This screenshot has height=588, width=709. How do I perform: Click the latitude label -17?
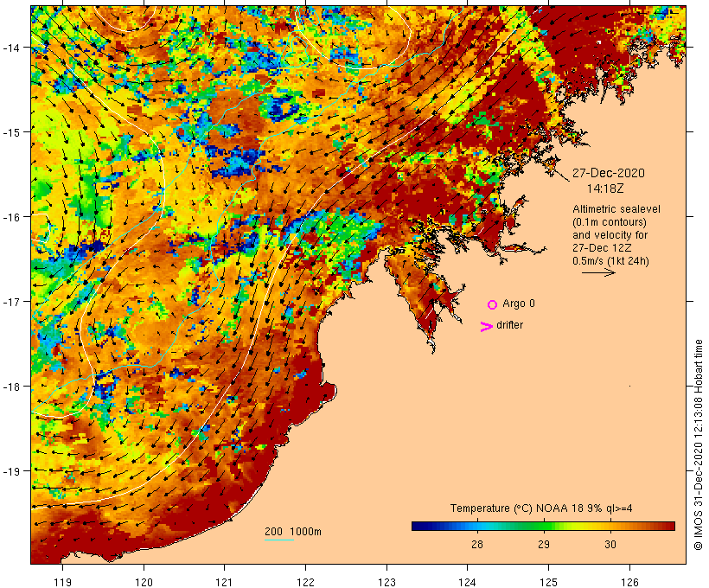[11, 302]
